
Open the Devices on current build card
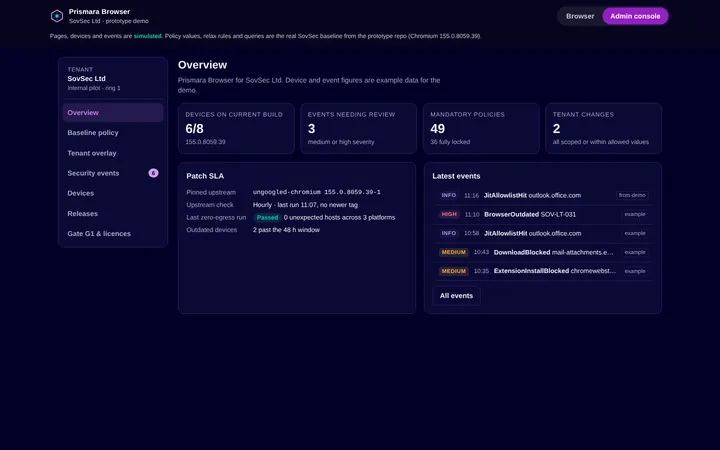click(x=236, y=128)
